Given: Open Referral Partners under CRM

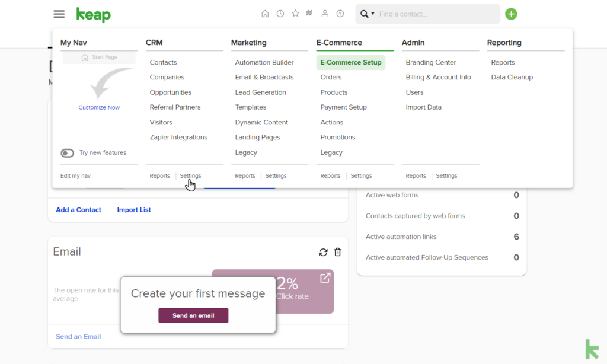Looking at the screenshot, I should (x=175, y=107).
